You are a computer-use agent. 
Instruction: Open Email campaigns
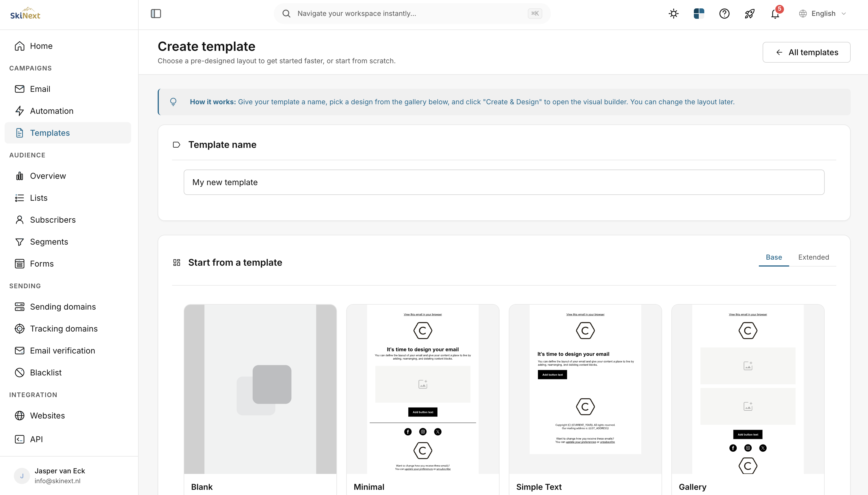click(x=68, y=89)
